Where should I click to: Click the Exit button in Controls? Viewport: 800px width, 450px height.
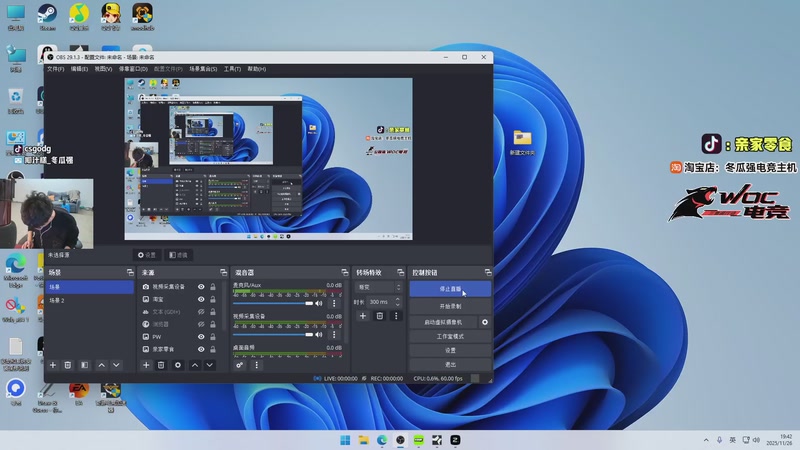pos(450,364)
